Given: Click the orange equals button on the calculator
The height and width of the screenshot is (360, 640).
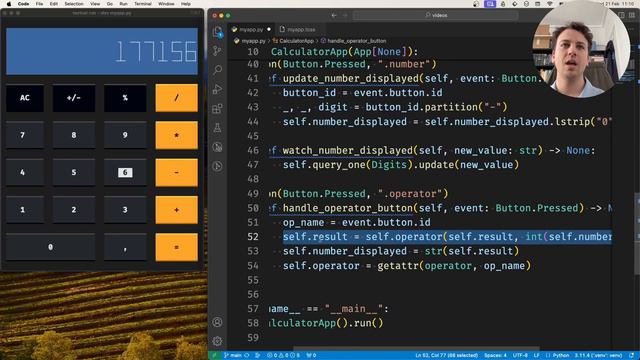Looking at the screenshot, I should pyautogui.click(x=176, y=247).
